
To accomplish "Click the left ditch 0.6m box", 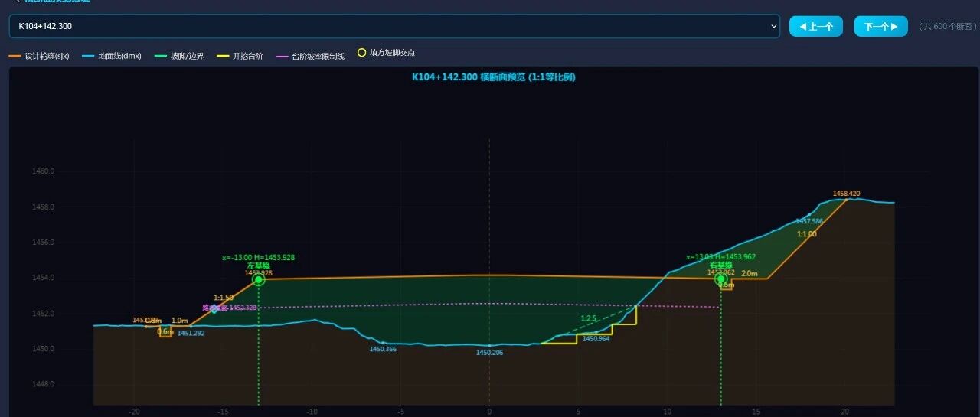I will (x=165, y=331).
